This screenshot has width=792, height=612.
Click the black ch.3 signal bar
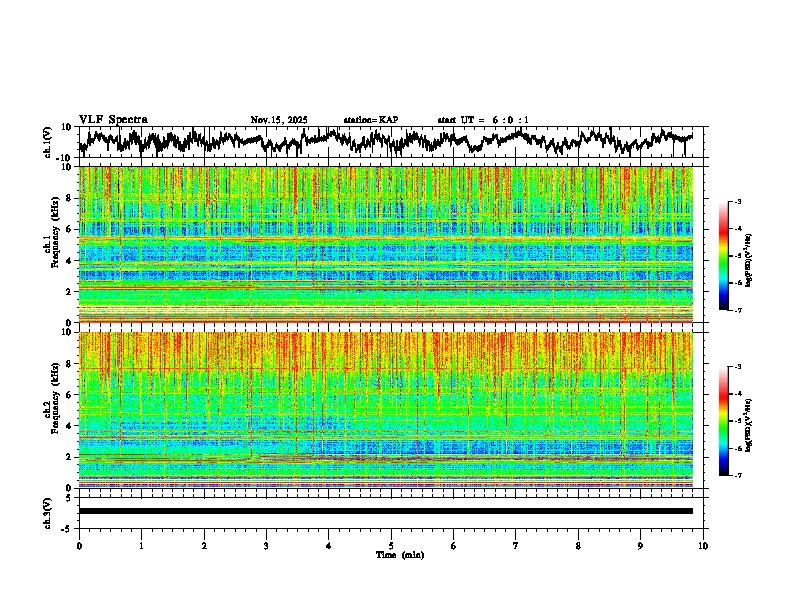point(386,511)
